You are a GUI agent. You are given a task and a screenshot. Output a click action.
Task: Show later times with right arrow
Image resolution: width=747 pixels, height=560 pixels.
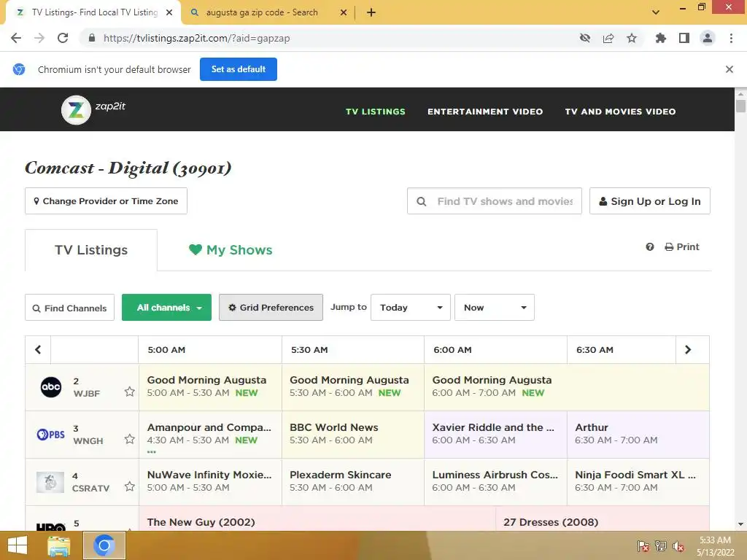(x=688, y=349)
